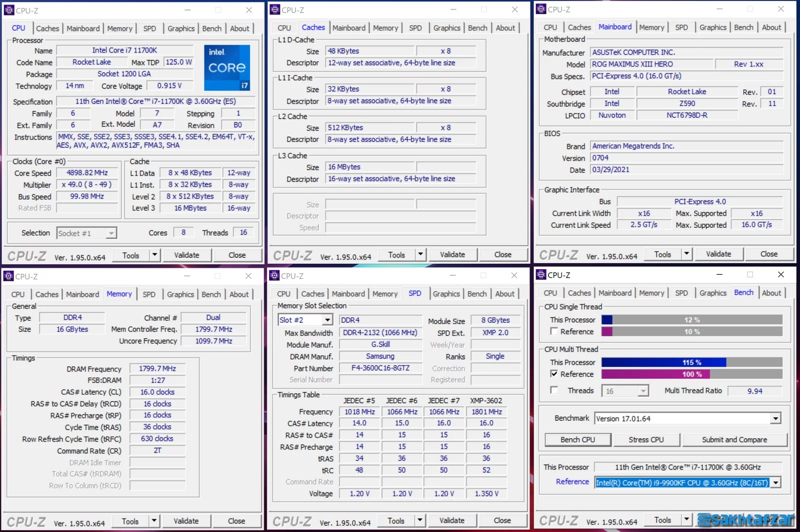The image size is (800, 532).
Task: Click the Module Manuf. G.Skill field
Action: 380,344
